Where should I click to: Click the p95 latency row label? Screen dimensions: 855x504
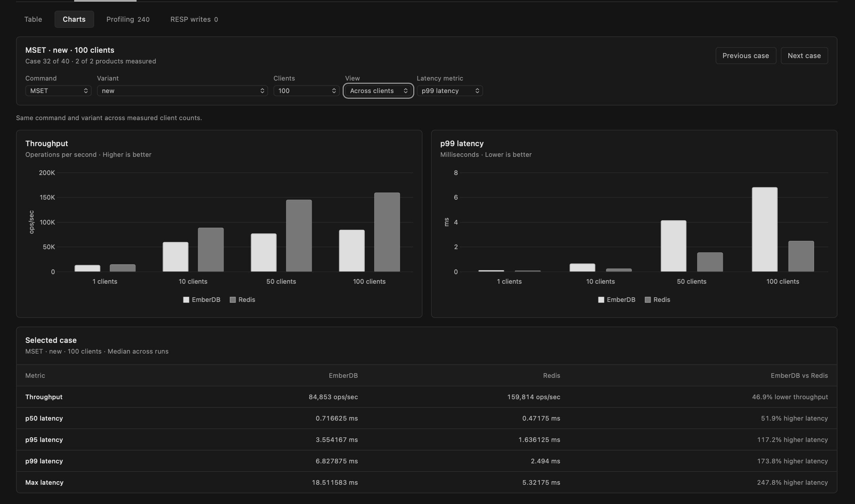(x=44, y=439)
